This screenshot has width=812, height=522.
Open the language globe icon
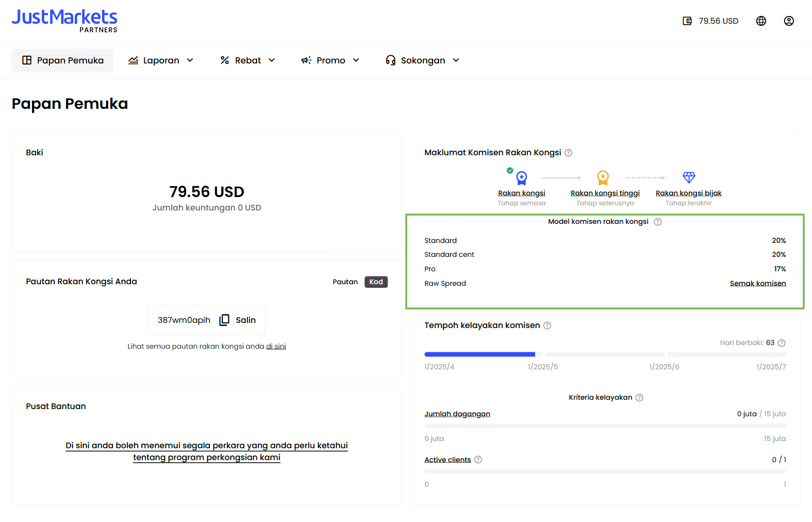[761, 21]
